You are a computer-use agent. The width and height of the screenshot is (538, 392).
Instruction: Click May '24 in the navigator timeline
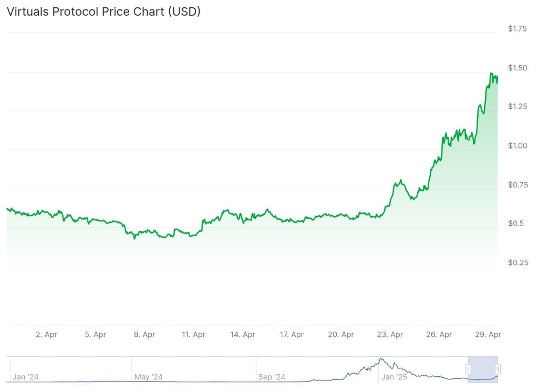148,377
